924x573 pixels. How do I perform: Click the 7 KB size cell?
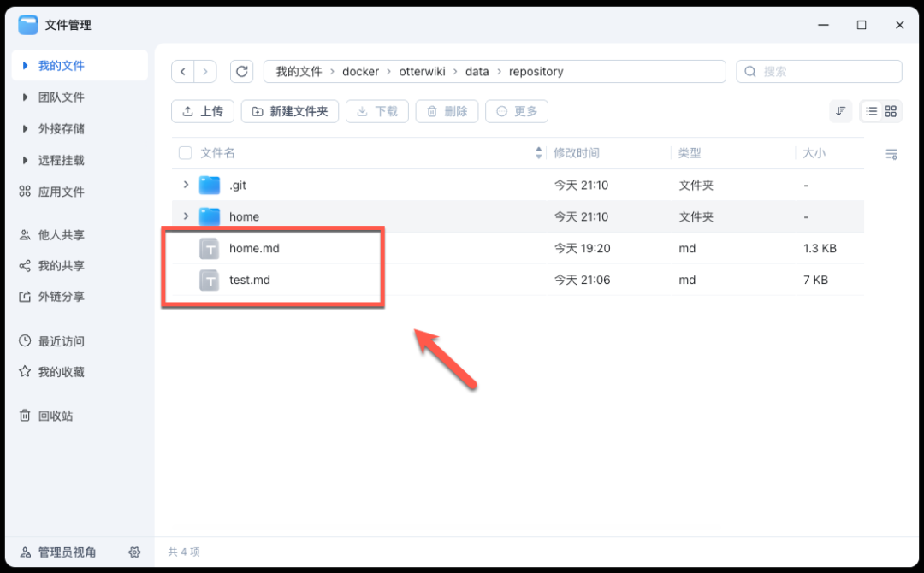point(815,281)
